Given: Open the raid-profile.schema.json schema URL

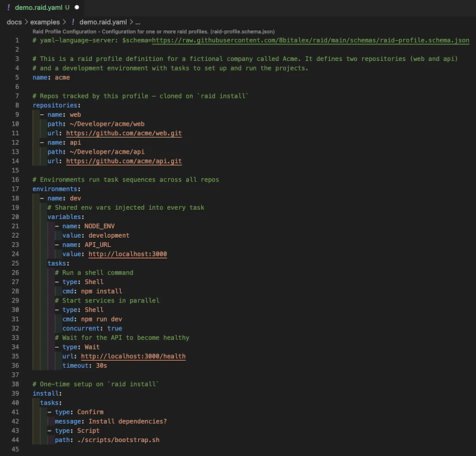Looking at the screenshot, I should click(311, 40).
